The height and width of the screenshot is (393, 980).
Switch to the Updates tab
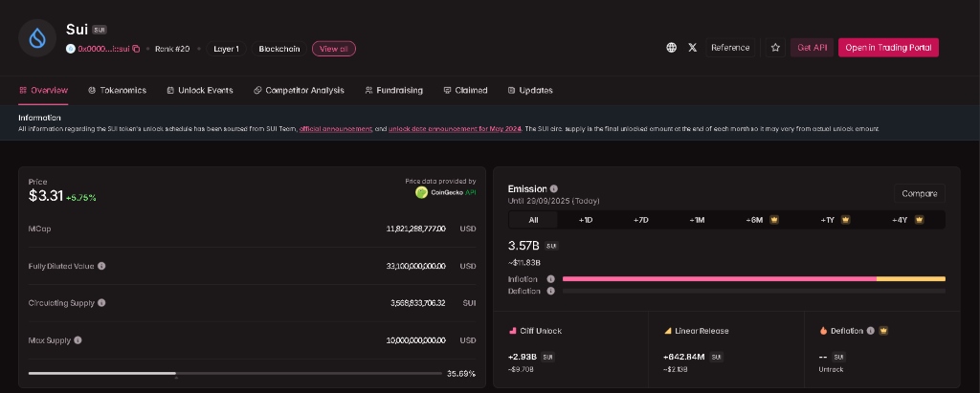point(530,90)
